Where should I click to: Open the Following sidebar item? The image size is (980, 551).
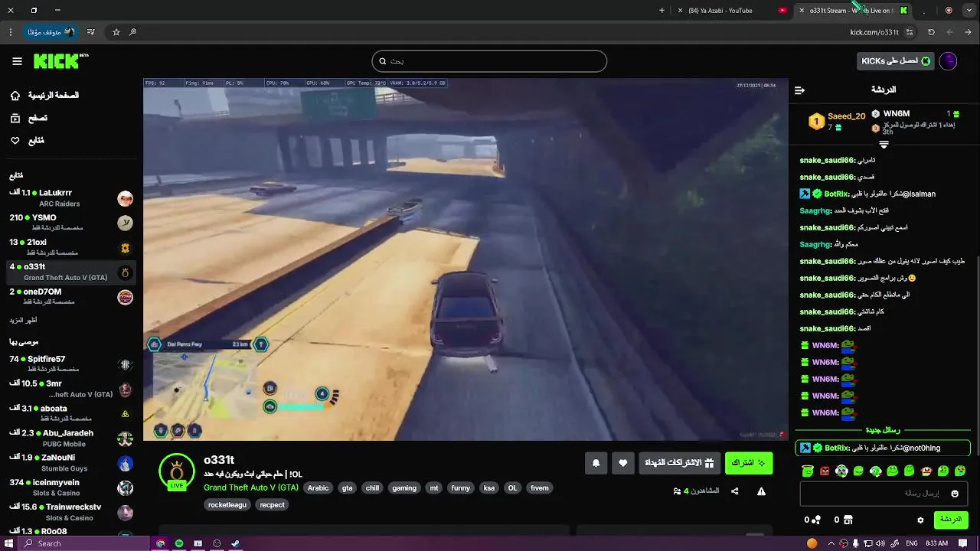[27, 141]
